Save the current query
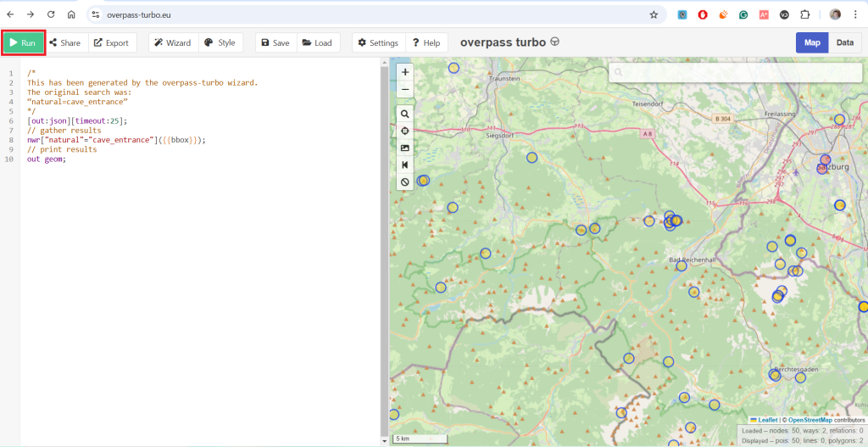 pos(275,42)
